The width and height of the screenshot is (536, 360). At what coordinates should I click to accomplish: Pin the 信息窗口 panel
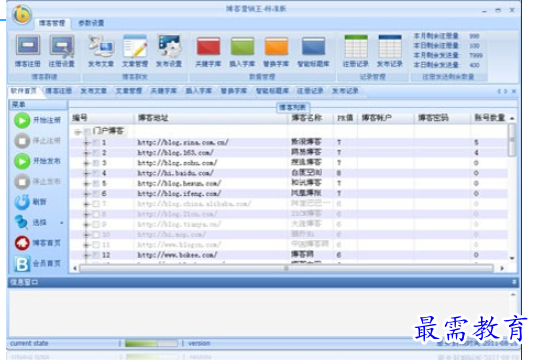514,282
